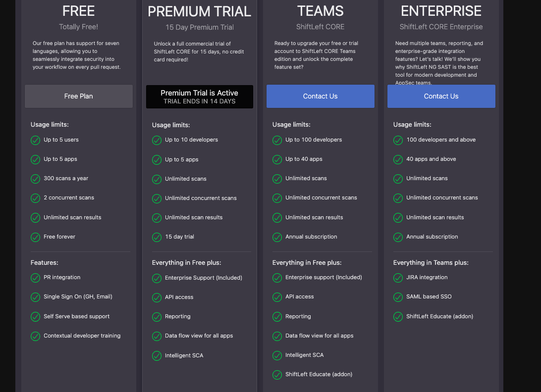Image resolution: width=541 pixels, height=392 pixels.
Task: Click the FREE plan heading
Action: [79, 11]
